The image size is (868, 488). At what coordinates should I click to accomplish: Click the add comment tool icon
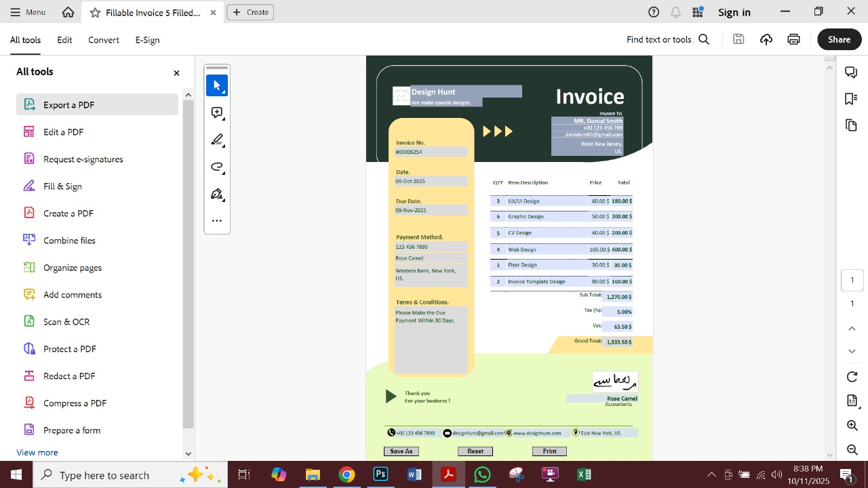pyautogui.click(x=217, y=113)
